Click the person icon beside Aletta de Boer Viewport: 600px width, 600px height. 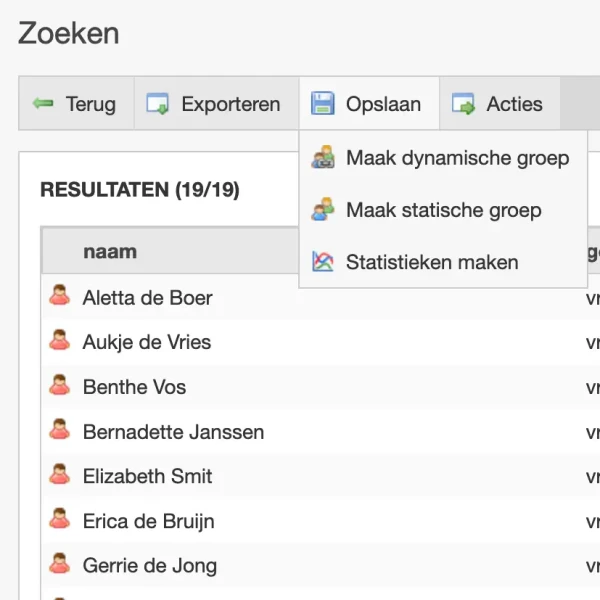click(x=60, y=296)
